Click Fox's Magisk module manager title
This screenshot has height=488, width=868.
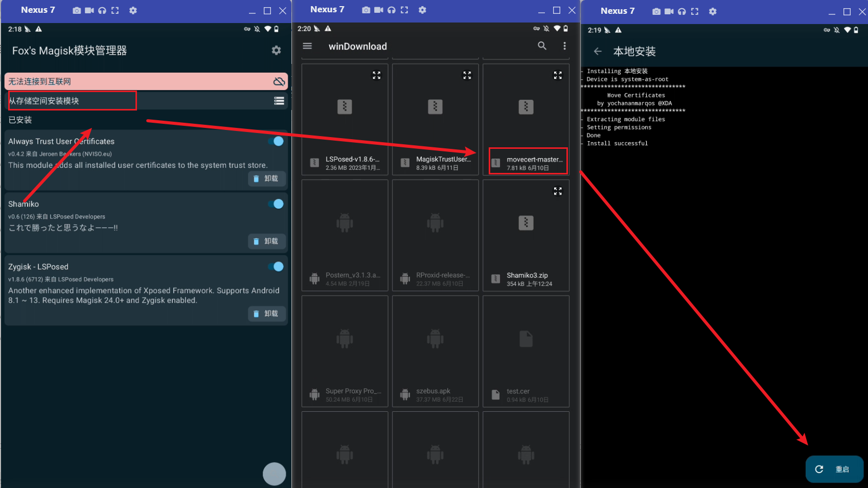pyautogui.click(x=70, y=51)
